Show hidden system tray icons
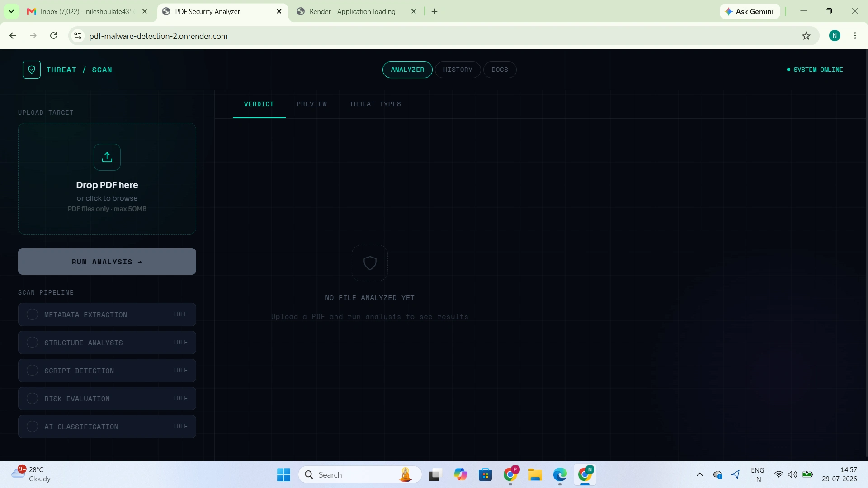Viewport: 868px width, 488px height. click(x=699, y=474)
